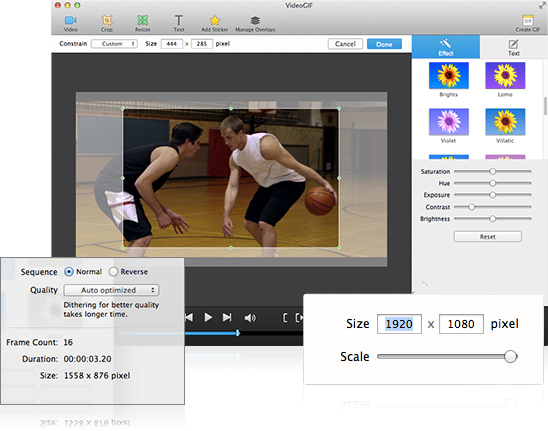Click the Create GIF icon

[x=527, y=20]
